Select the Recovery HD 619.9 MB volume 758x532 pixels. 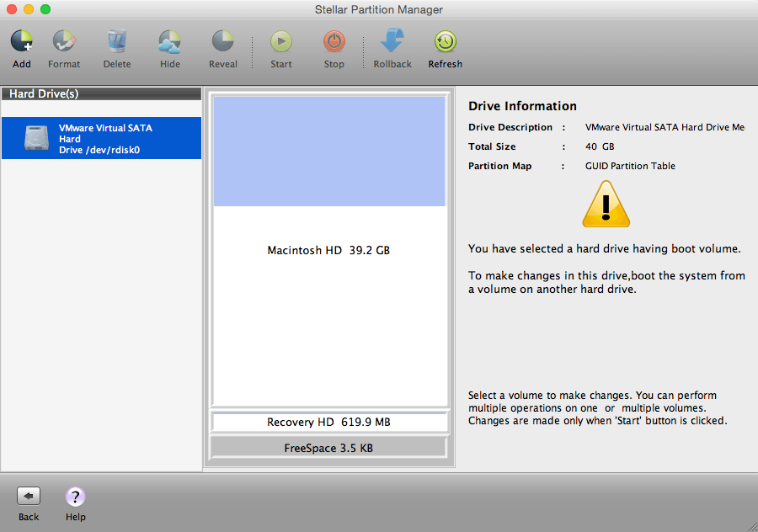point(329,422)
